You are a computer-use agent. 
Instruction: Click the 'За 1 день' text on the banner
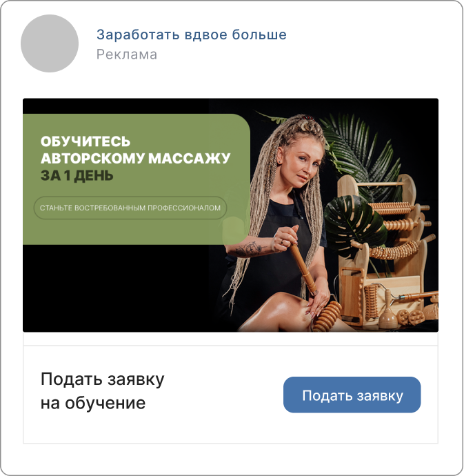(x=77, y=176)
